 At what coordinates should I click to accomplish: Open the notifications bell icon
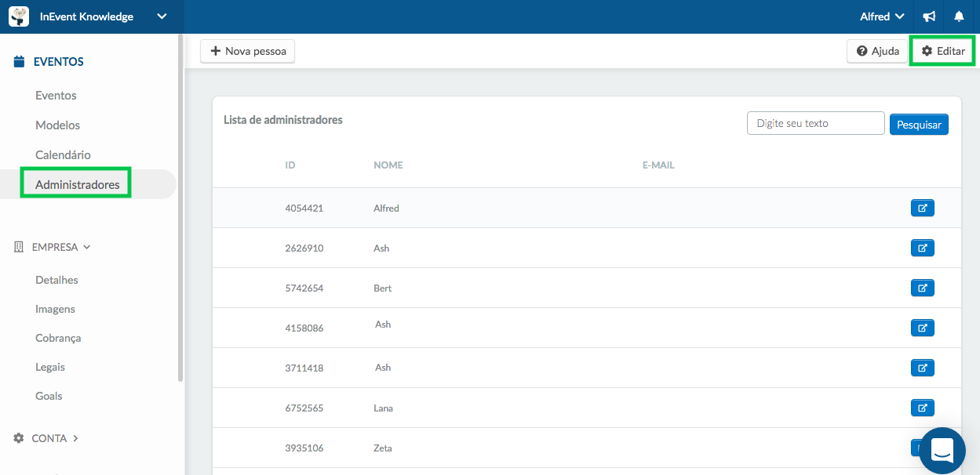pos(959,16)
